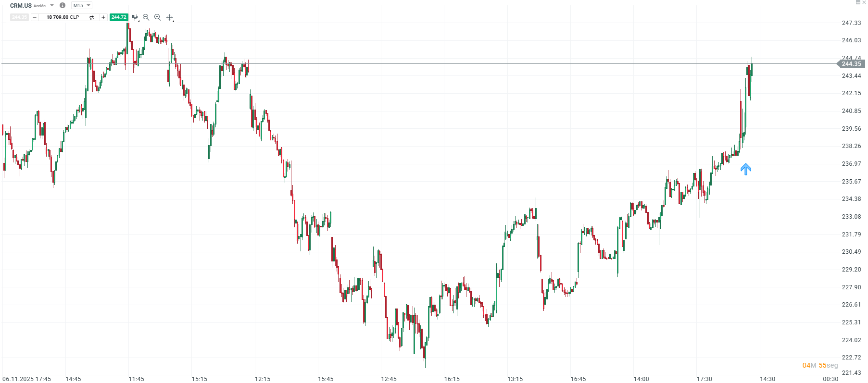Select the crosshair move tool
The height and width of the screenshot is (383, 868).
point(169,17)
